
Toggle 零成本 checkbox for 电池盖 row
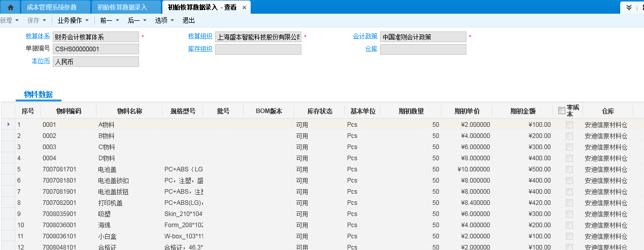(569, 169)
